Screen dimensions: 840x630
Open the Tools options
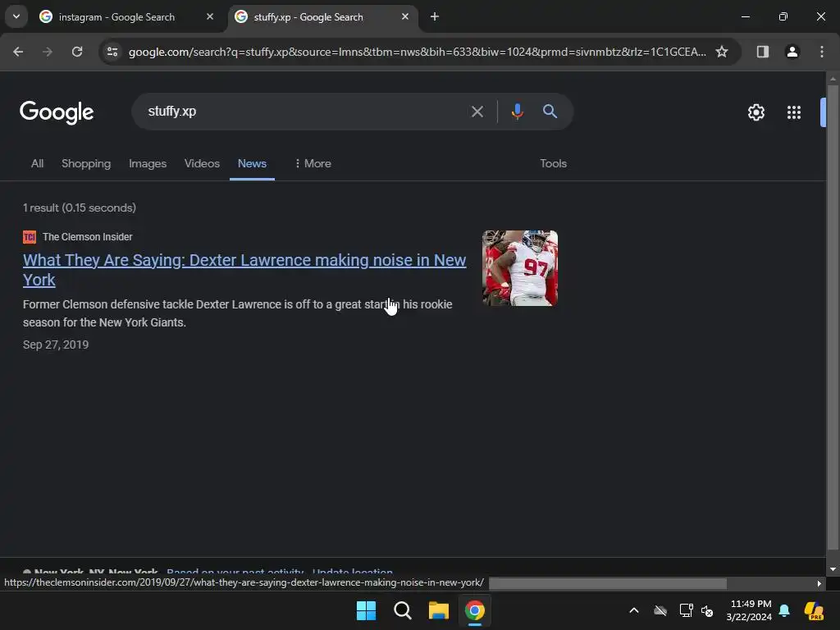[x=553, y=163]
